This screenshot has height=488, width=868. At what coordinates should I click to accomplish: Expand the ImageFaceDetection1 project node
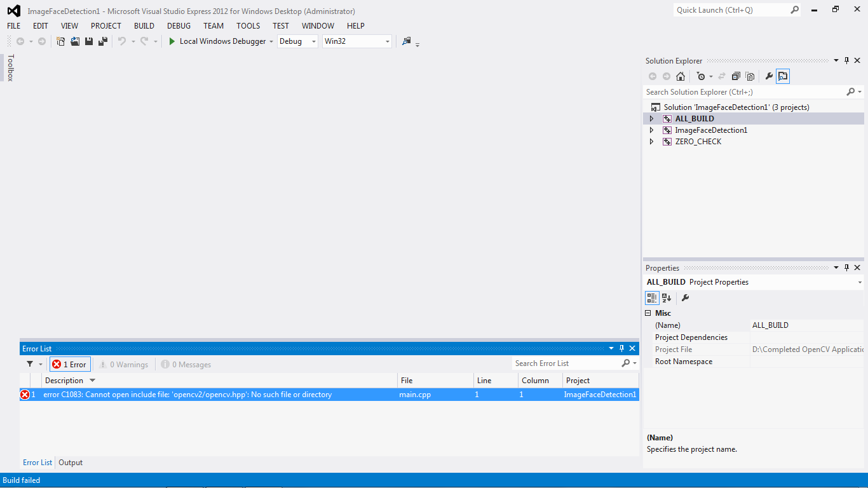pyautogui.click(x=651, y=130)
